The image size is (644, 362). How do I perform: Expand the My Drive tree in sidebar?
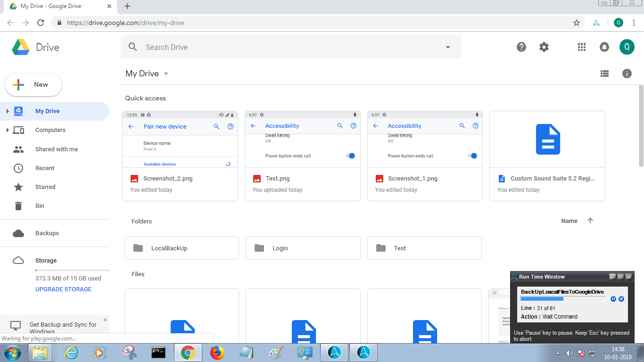point(8,111)
